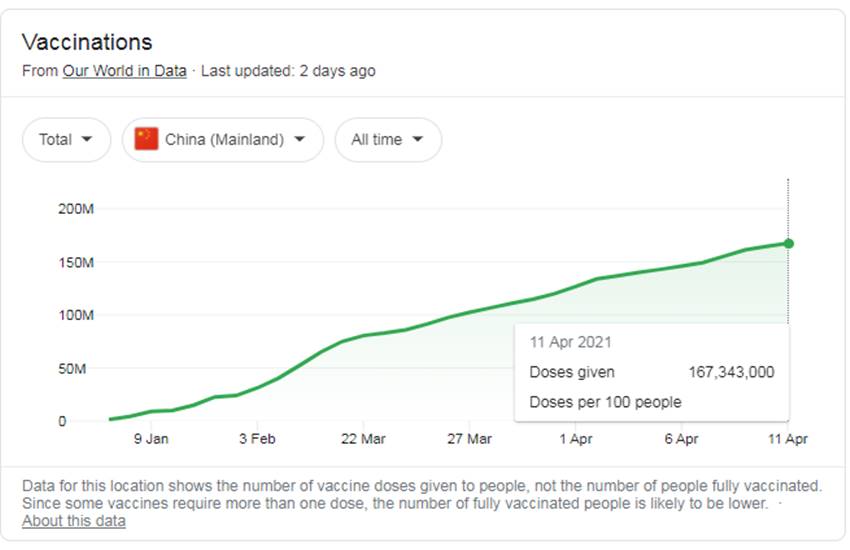This screenshot has width=850, height=550.
Task: Click the arrow beside All time
Action: click(x=418, y=139)
